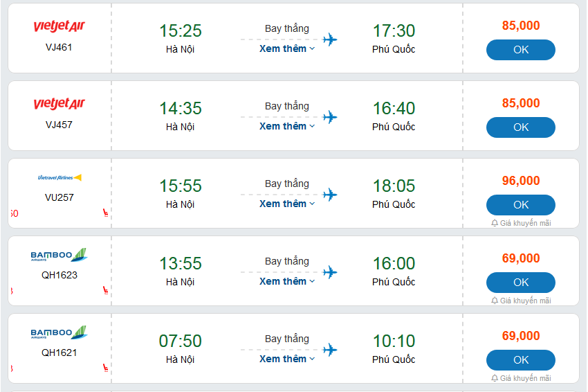The image size is (588, 392).
Task: Select flight VJ457 with its OK button
Action: click(x=520, y=127)
